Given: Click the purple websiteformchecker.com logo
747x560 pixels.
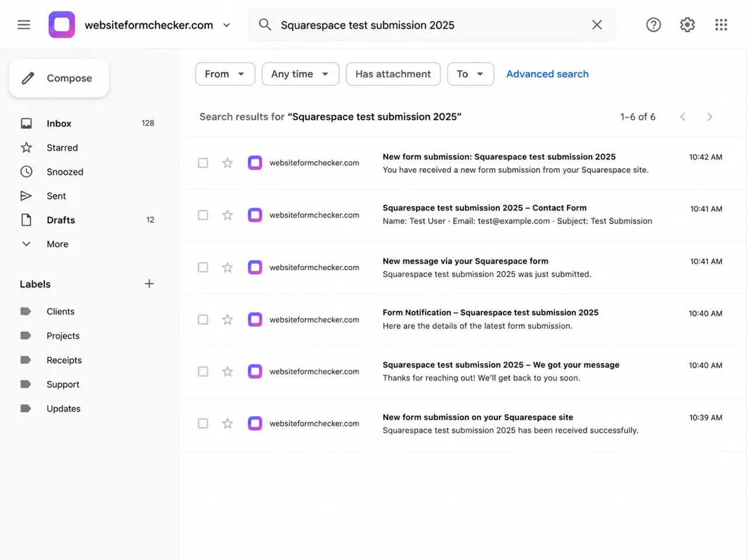Looking at the screenshot, I should pyautogui.click(x=62, y=24).
